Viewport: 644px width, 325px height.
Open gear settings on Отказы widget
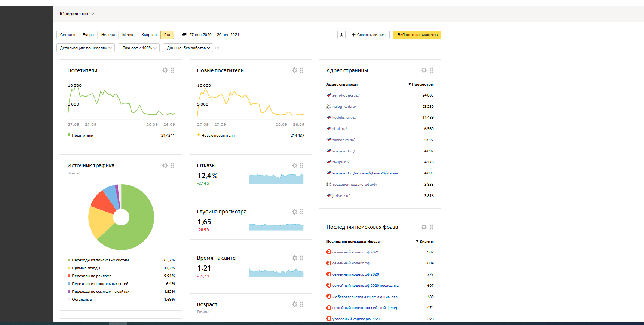point(294,165)
